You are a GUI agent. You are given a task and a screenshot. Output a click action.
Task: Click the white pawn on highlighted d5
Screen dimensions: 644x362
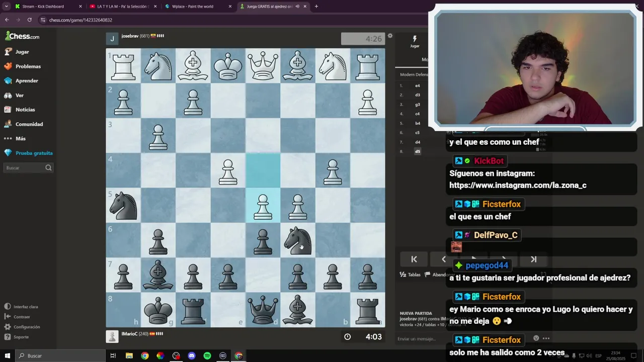click(x=263, y=206)
